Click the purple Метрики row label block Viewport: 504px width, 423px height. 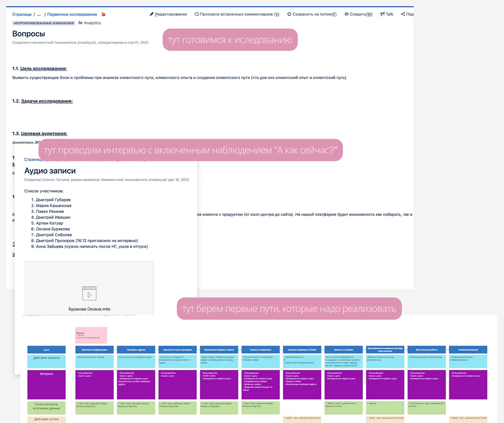[x=46, y=384]
